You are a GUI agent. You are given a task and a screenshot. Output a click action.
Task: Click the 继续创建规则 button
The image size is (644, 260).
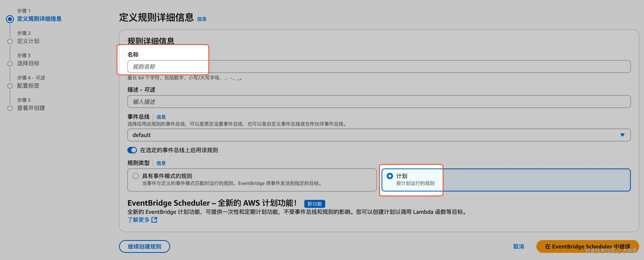pyautogui.click(x=144, y=246)
